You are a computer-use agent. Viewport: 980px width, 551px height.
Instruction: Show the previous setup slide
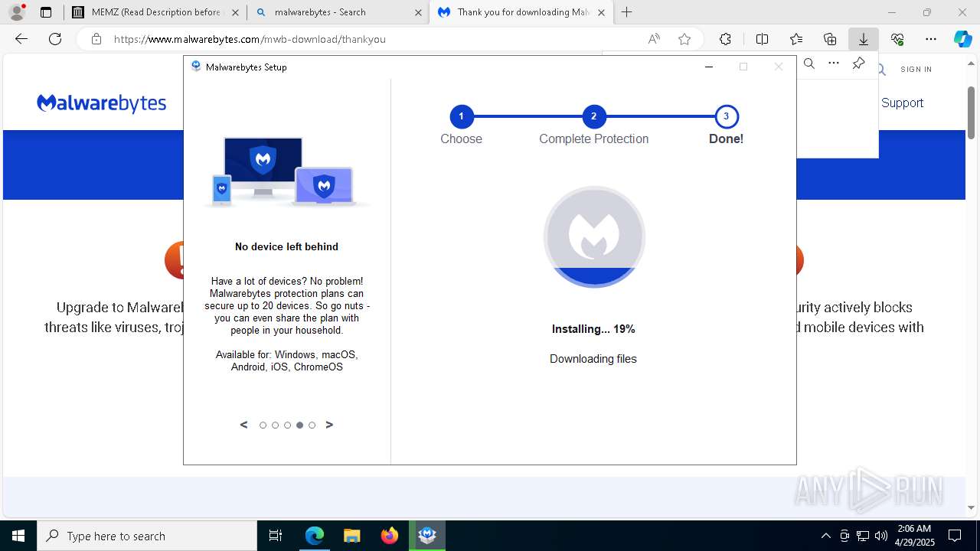pyautogui.click(x=244, y=425)
